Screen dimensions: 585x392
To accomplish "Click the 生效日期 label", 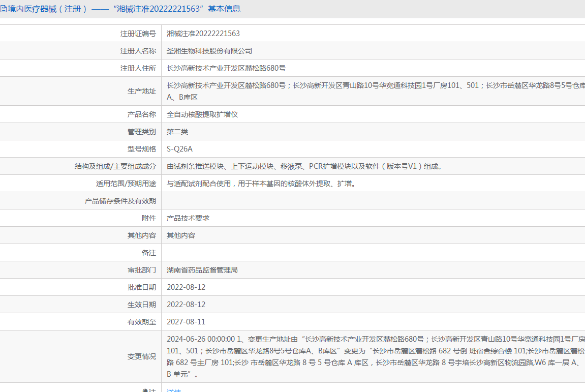I will [142, 305].
